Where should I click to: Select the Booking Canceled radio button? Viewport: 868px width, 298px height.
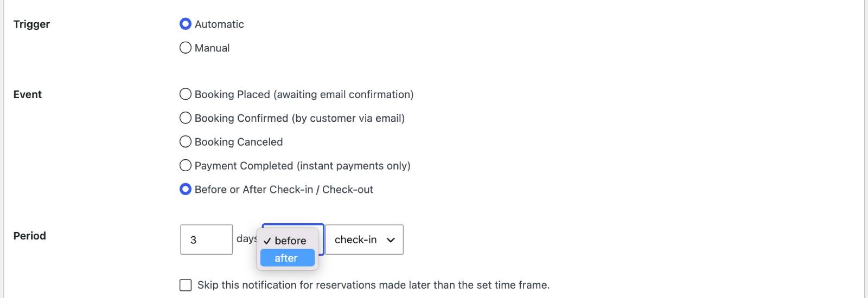(186, 142)
